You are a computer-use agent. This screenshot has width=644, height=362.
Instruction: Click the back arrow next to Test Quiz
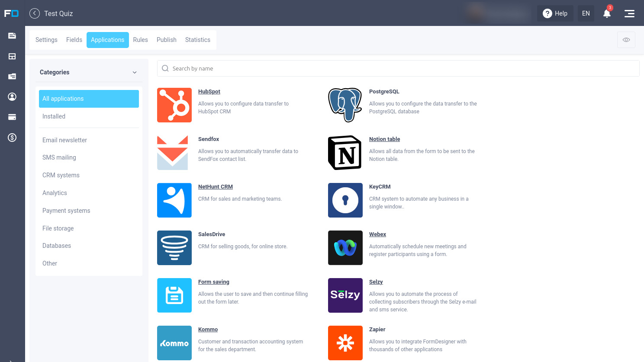tap(35, 13)
